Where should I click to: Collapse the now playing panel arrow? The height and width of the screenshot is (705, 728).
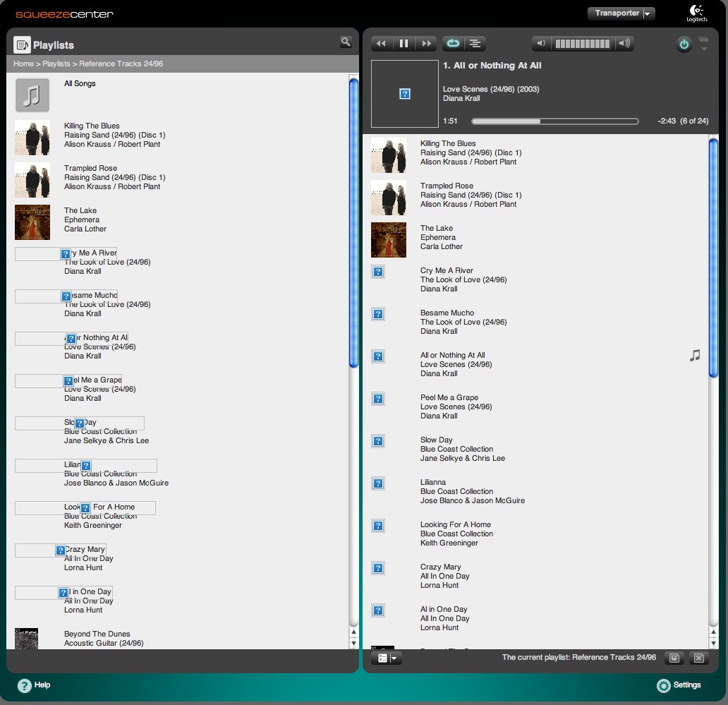[x=703, y=44]
